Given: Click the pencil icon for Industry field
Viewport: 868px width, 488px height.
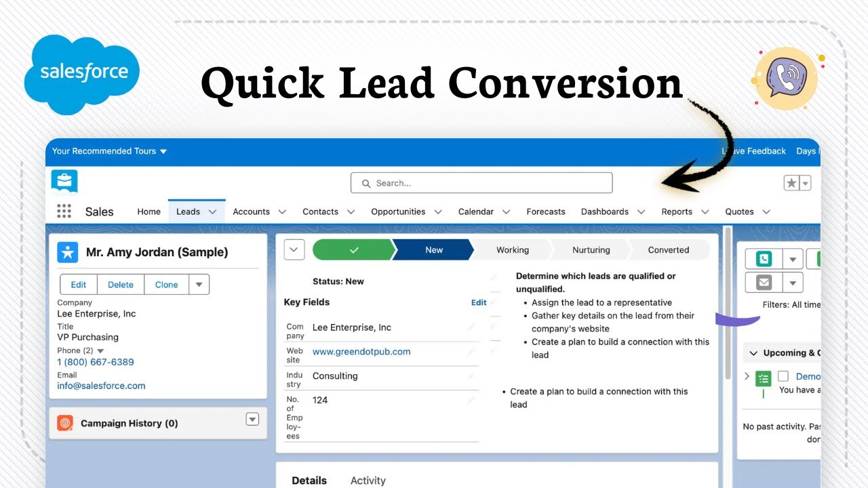Looking at the screenshot, I should (471, 376).
